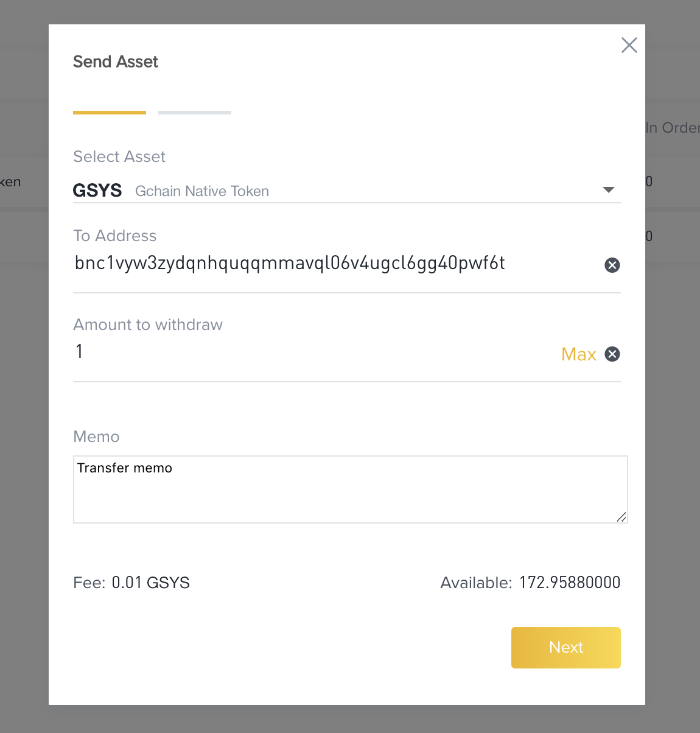Click the To Address input field
Viewport: 700px width, 733px height.
pos(304,264)
